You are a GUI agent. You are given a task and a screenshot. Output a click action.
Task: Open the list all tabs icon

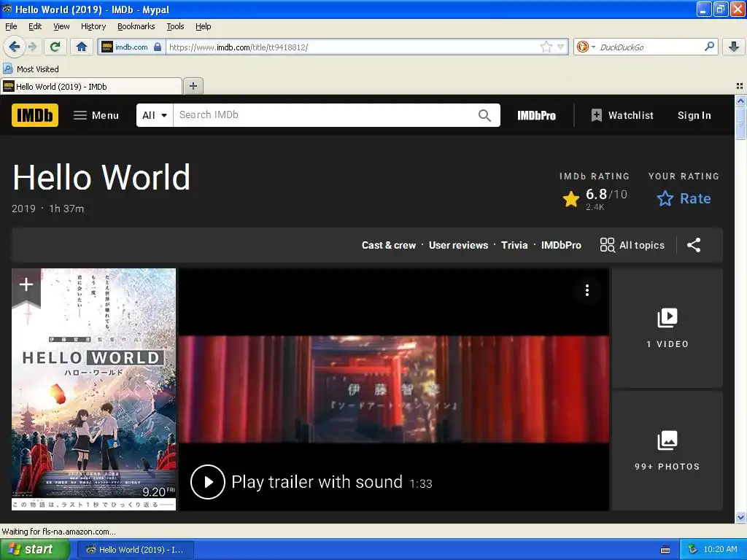(740, 86)
